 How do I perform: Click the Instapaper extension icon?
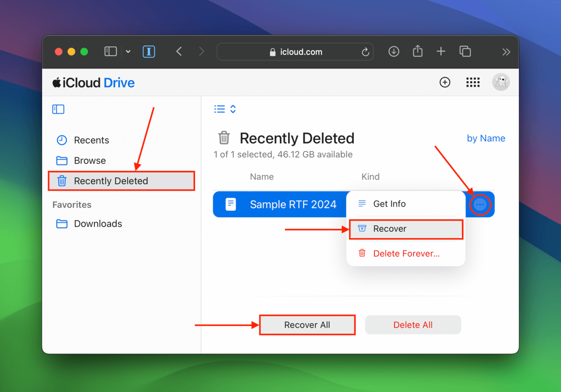coord(149,51)
